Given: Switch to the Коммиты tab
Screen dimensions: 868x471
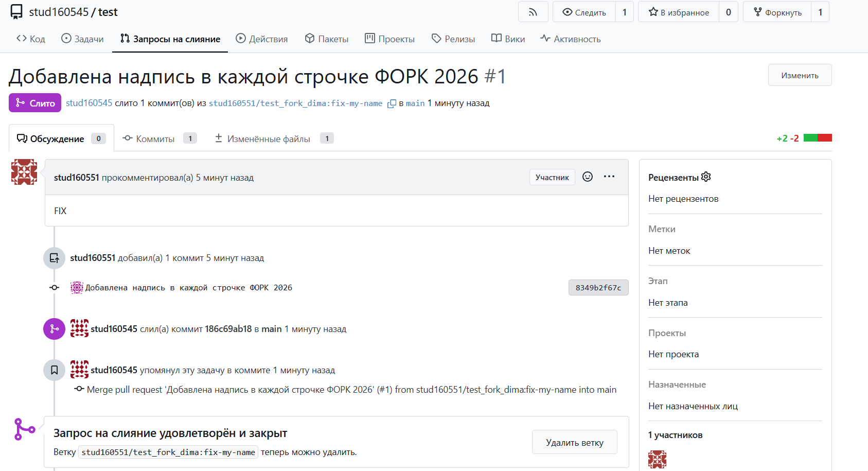Looking at the screenshot, I should [x=155, y=138].
